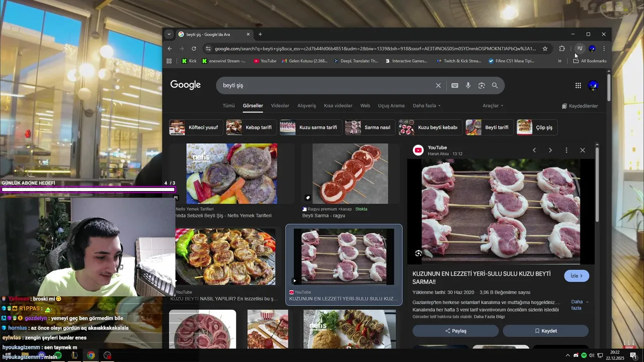Switch to the Videolar tab
Screen dimensions: 644x362
[280, 106]
